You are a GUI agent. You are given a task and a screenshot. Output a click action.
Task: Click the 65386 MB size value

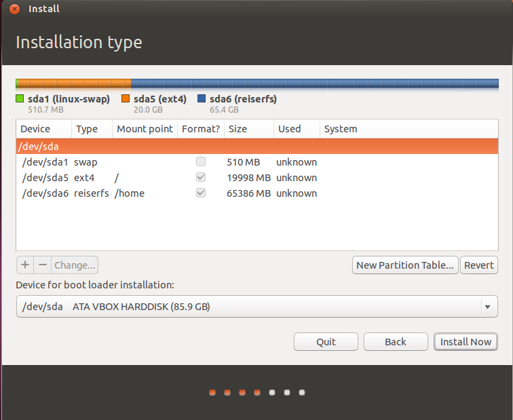(x=248, y=193)
